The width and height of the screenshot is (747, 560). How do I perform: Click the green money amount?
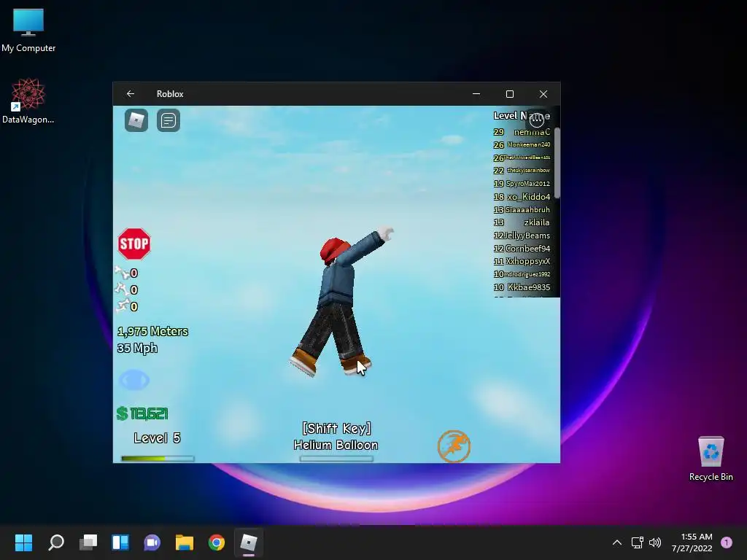click(142, 413)
